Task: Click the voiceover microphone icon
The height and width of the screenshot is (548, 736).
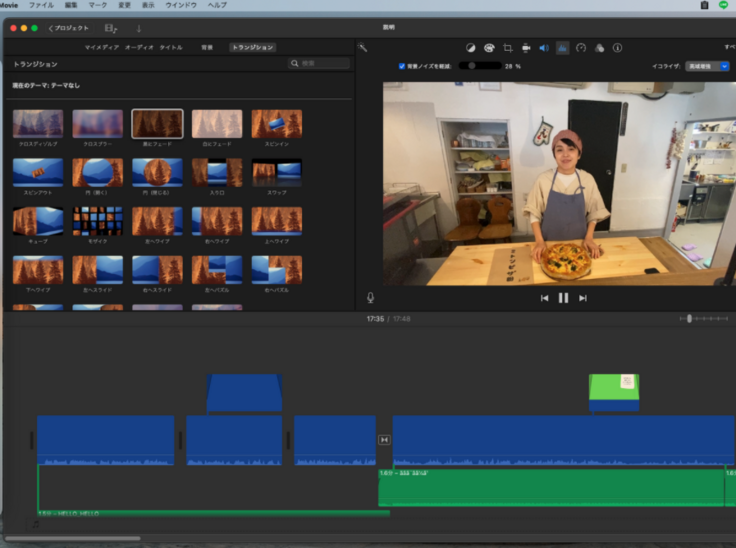Action: pos(371,297)
